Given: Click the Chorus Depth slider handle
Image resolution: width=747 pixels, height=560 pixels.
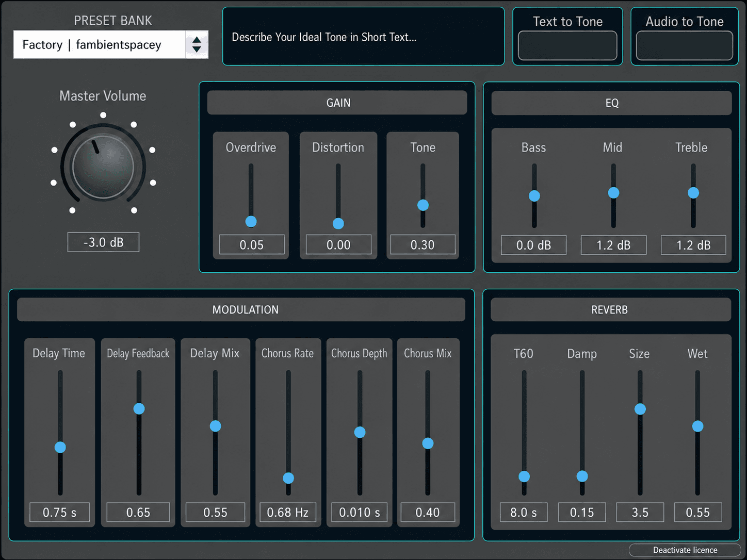Looking at the screenshot, I should pos(360,432).
